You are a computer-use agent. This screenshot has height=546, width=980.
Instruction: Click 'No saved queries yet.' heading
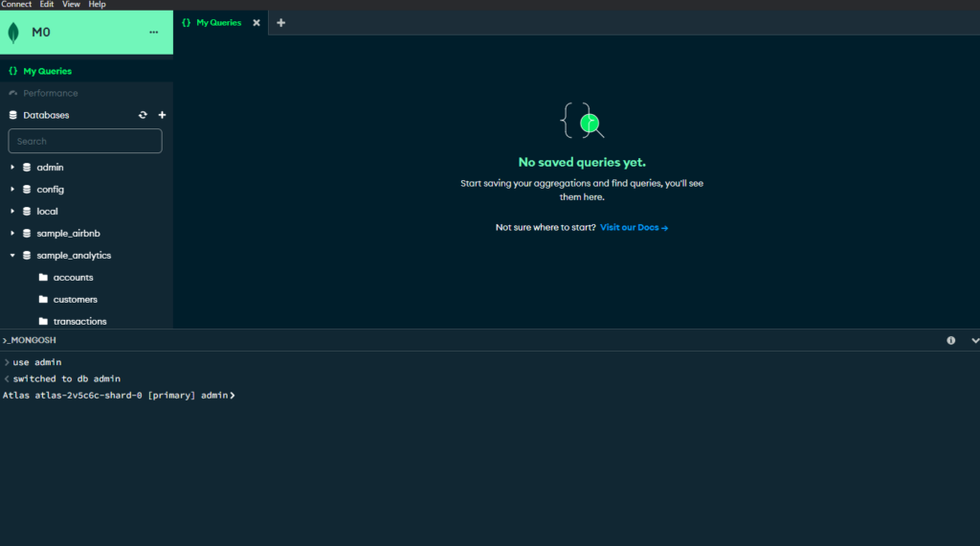[x=582, y=163]
